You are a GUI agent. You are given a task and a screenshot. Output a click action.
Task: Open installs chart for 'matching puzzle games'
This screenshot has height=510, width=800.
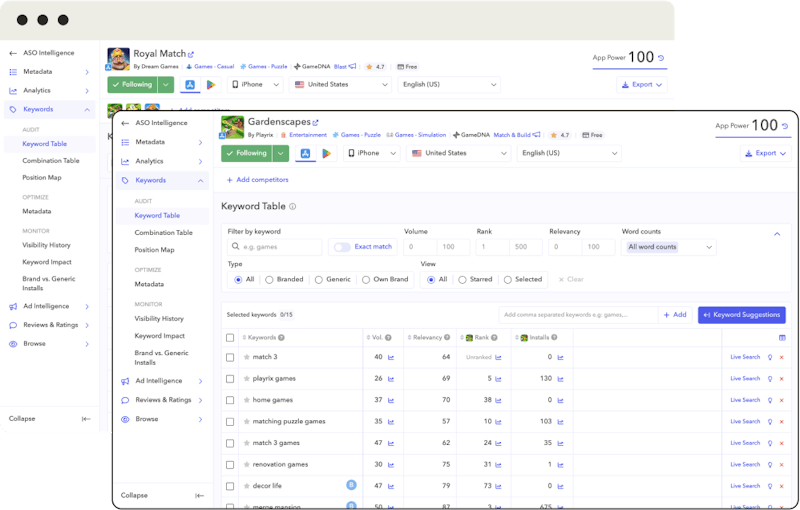[x=562, y=422]
